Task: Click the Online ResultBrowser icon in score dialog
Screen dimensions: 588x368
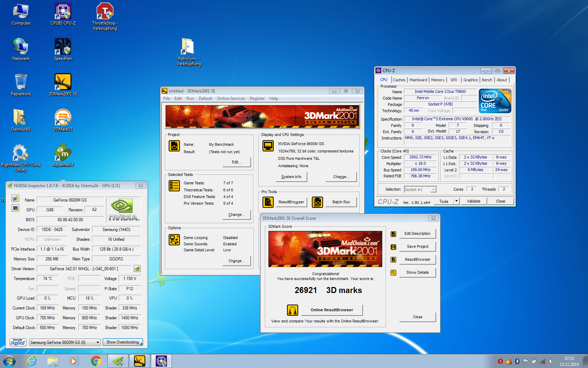Action: [x=293, y=310]
